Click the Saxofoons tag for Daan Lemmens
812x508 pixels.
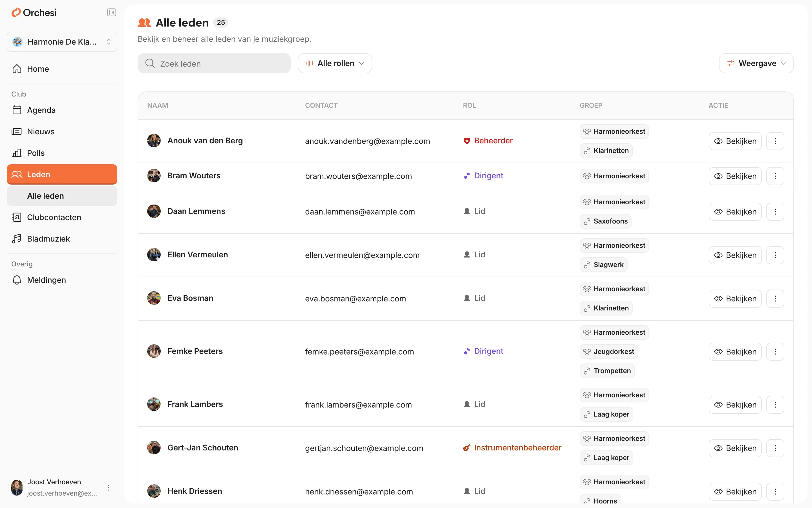tap(605, 221)
